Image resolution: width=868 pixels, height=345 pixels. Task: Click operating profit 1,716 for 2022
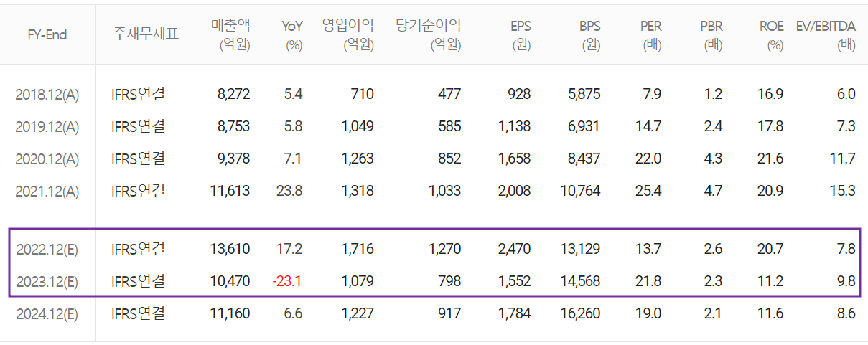pyautogui.click(x=358, y=249)
